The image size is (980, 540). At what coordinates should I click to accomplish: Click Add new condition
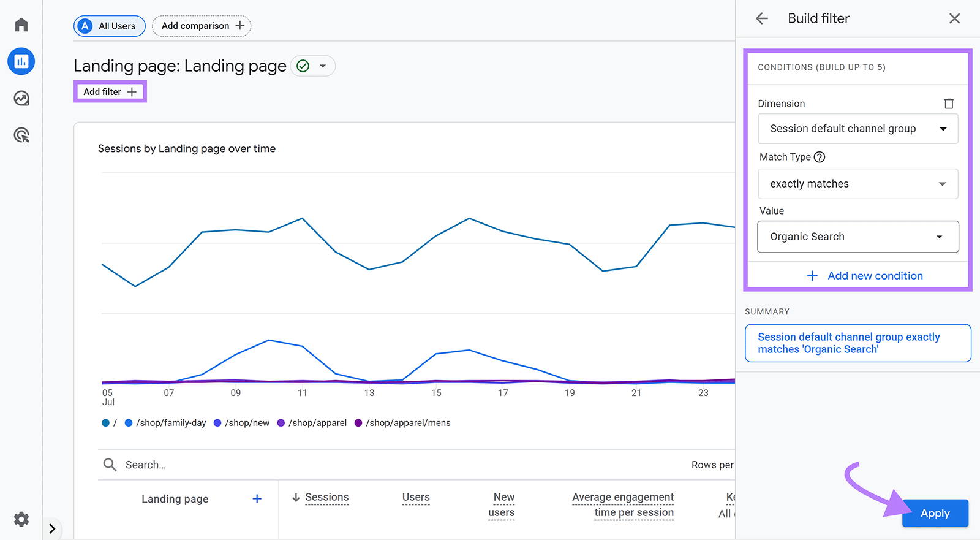[x=865, y=276]
